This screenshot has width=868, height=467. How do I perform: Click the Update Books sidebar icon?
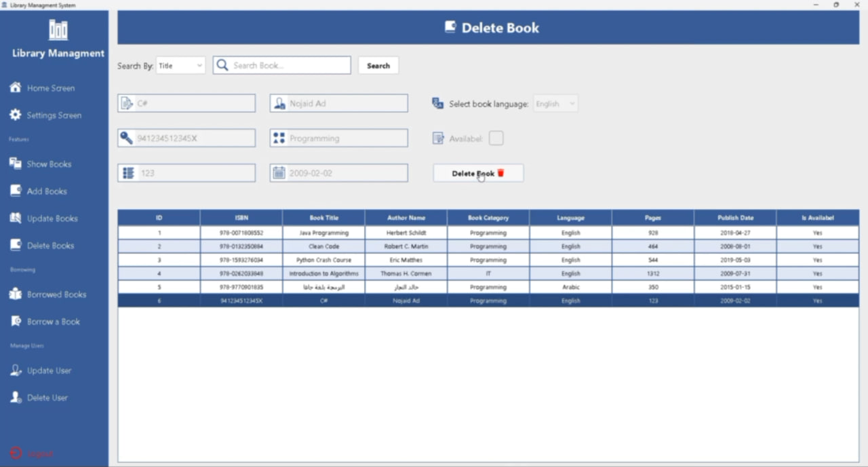tap(15, 218)
